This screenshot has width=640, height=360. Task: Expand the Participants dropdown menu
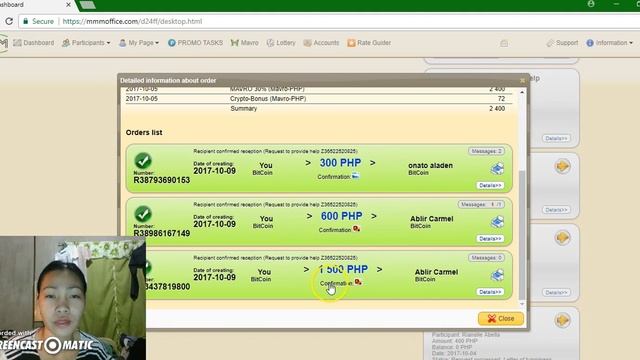click(x=86, y=43)
